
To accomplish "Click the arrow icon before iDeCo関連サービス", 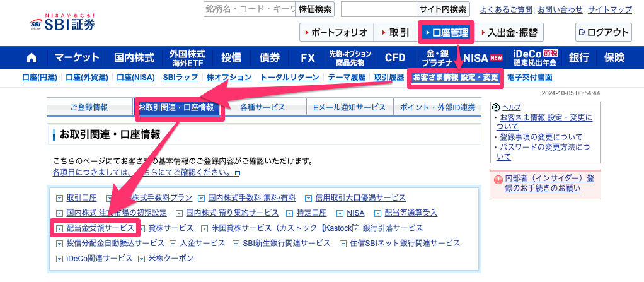I will 60,259.
